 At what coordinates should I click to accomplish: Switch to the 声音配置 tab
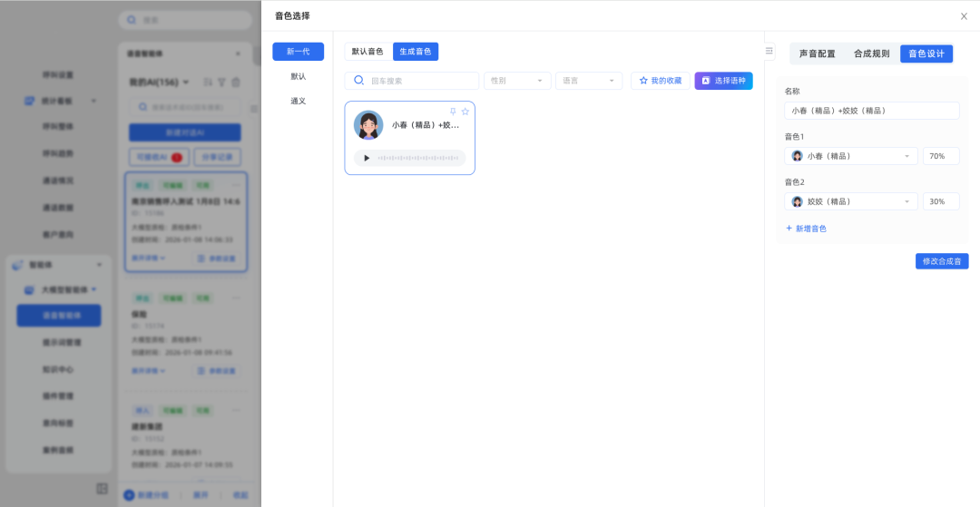[817, 54]
